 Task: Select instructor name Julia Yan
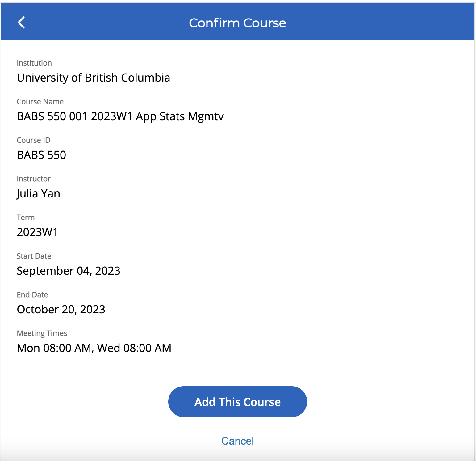[x=38, y=194]
